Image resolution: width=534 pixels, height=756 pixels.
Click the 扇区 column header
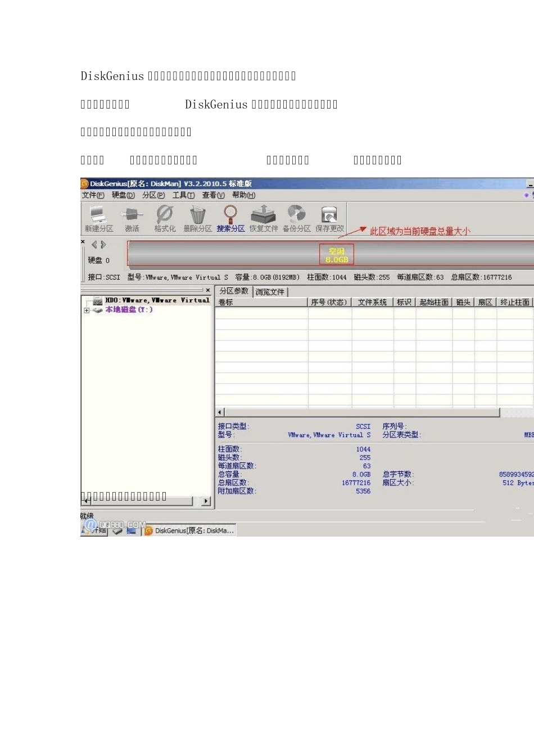pyautogui.click(x=485, y=302)
